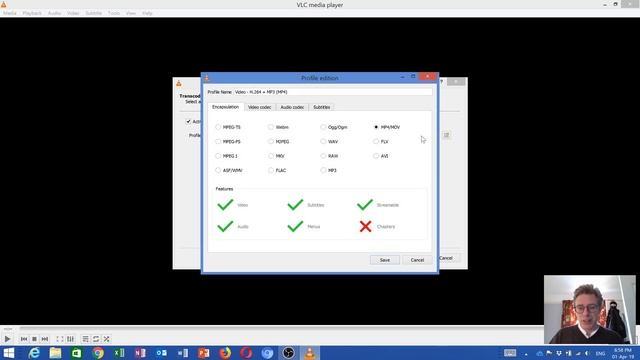Image resolution: width=640 pixels, height=360 pixels.
Task: Switch to the Audio codec tab
Action: (x=292, y=107)
